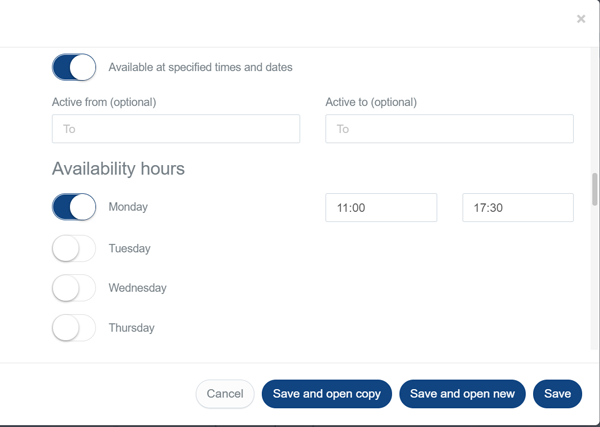Click the 'Thursday' day label text

pyautogui.click(x=132, y=328)
